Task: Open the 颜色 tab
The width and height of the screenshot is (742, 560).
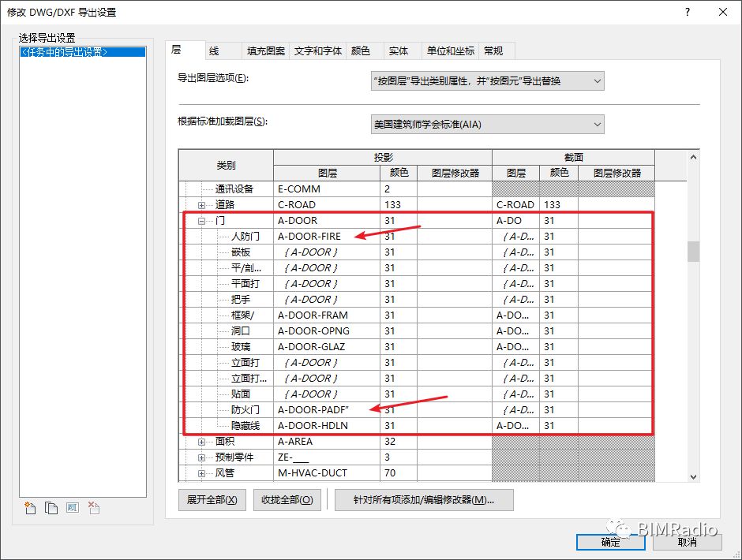Action: pyautogui.click(x=365, y=51)
